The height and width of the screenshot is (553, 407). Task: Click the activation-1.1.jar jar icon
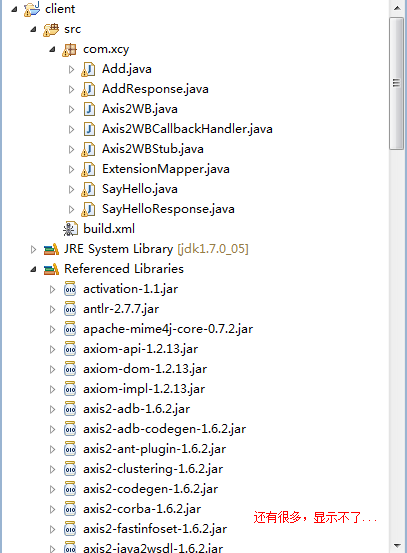(70, 289)
